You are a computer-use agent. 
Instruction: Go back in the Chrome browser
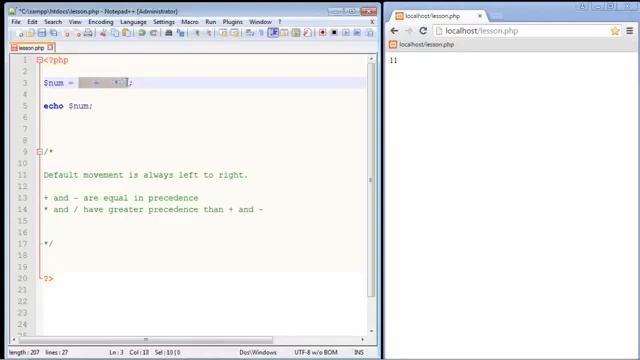394,31
